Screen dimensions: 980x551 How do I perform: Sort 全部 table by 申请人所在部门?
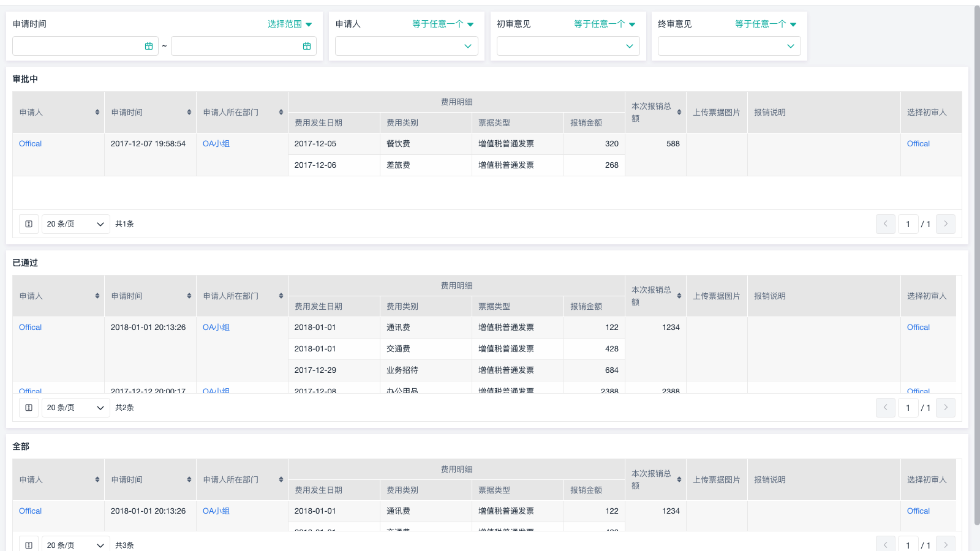281,479
